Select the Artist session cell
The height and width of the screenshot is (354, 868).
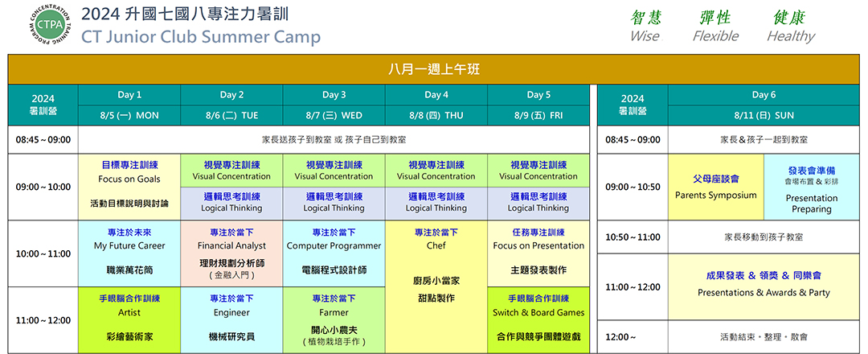[129, 319]
